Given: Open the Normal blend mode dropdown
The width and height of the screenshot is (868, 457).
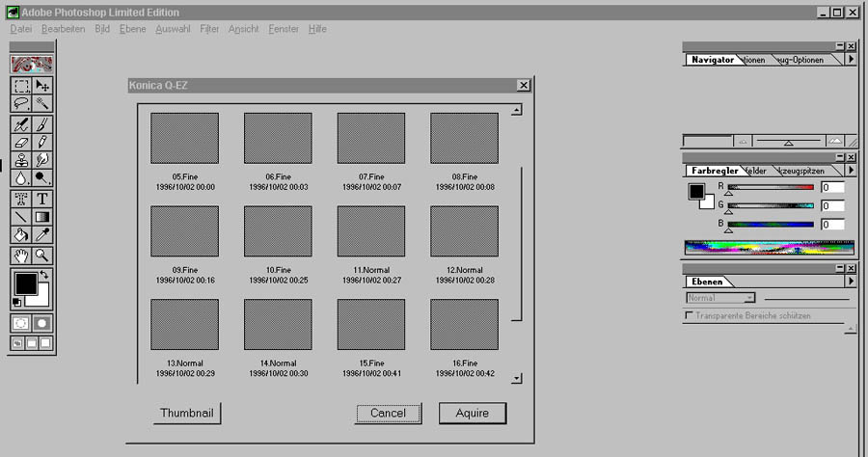Looking at the screenshot, I should [720, 298].
